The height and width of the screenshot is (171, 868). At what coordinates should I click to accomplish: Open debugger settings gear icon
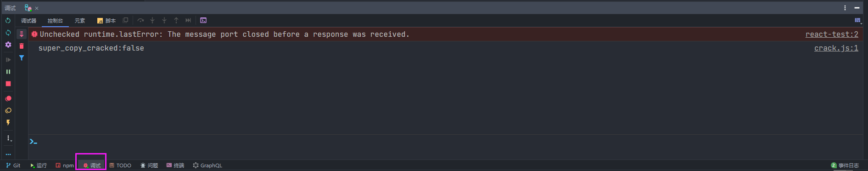pos(8,45)
